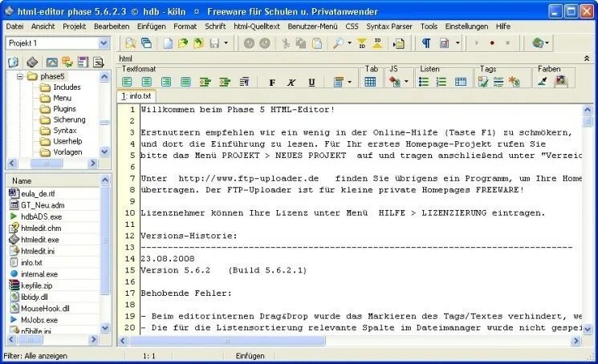Viewport: 598px width, 364px height.
Task: Insert a numbered list from Listen group
Action: [441, 82]
